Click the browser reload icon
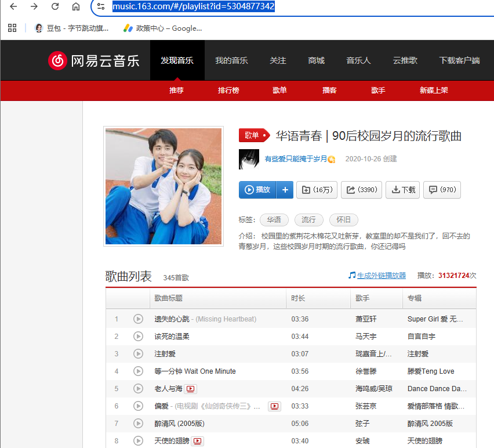 pos(55,7)
